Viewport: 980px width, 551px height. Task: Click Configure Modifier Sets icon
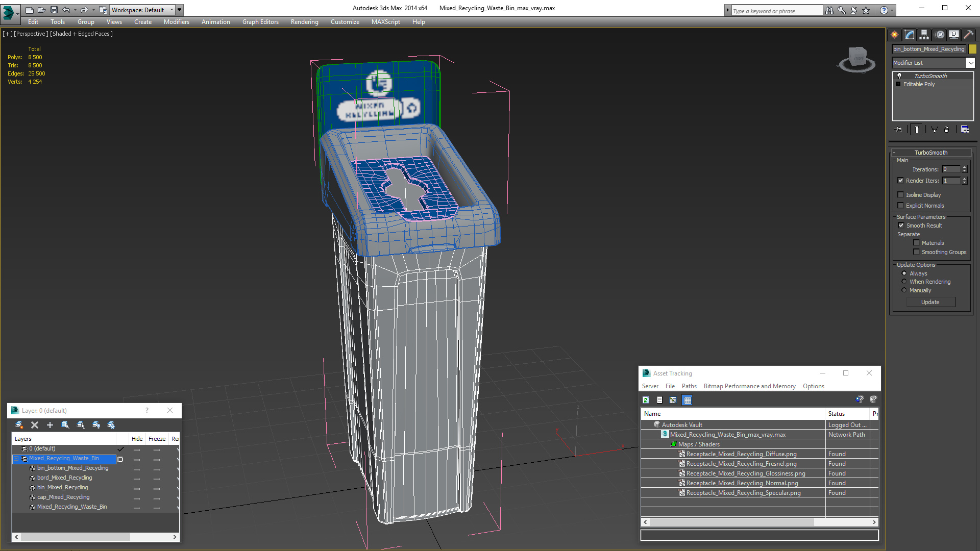(965, 130)
